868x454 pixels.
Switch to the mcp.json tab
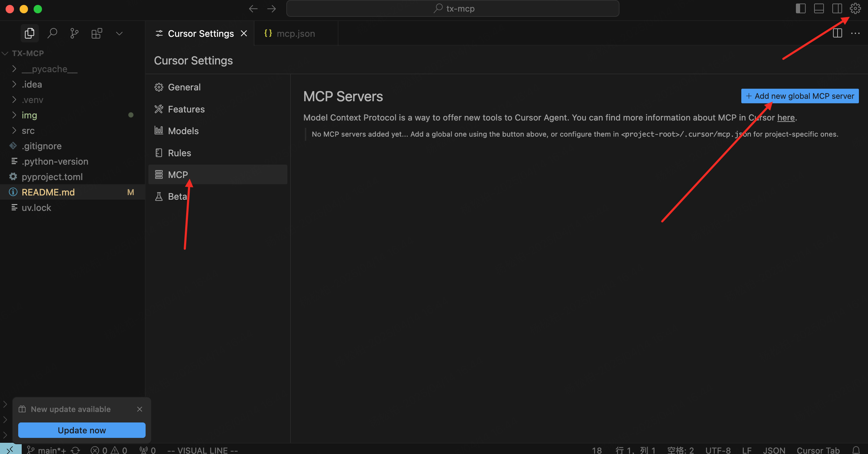(x=295, y=33)
